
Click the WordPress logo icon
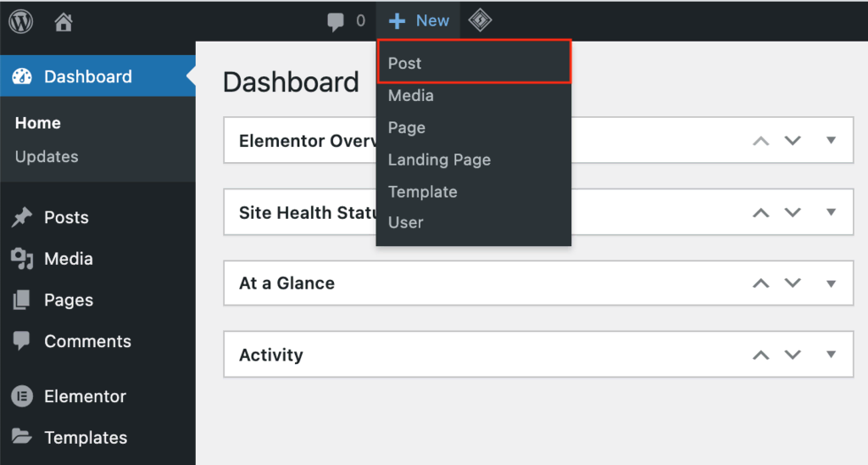coord(20,21)
